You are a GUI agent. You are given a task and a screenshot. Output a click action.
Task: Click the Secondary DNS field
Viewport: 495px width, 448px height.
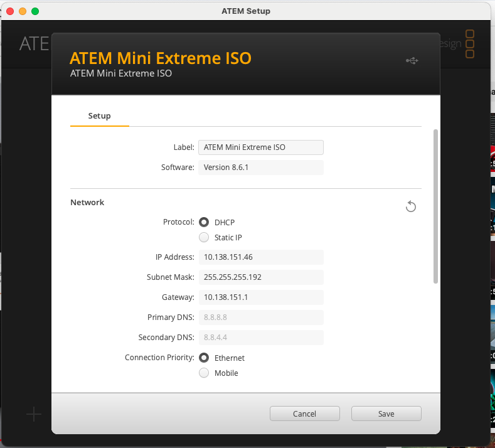[261, 338]
